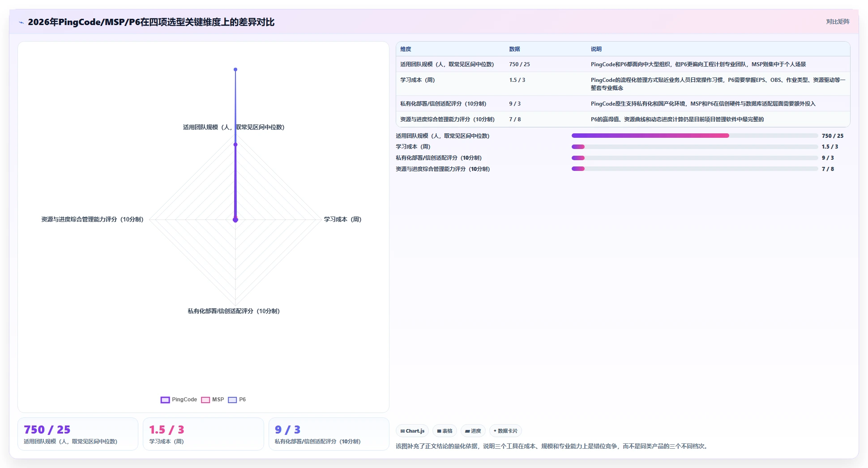
Task: Click the topmost data point on the radar chart
Action: pos(235,69)
